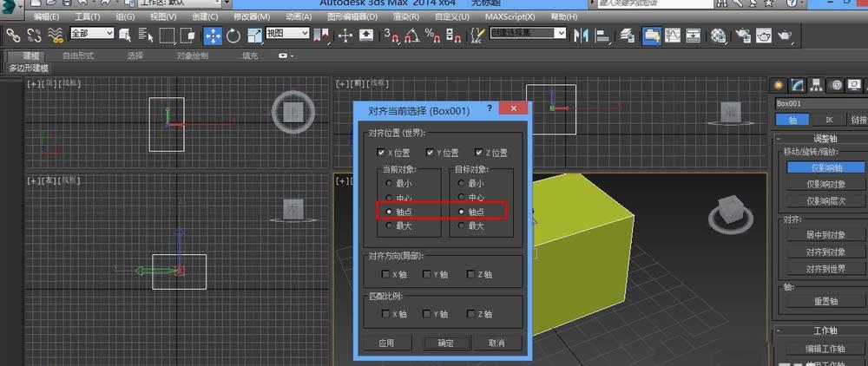Click the Box001 object name field
Image resolution: width=868 pixels, height=366 pixels.
click(x=819, y=103)
